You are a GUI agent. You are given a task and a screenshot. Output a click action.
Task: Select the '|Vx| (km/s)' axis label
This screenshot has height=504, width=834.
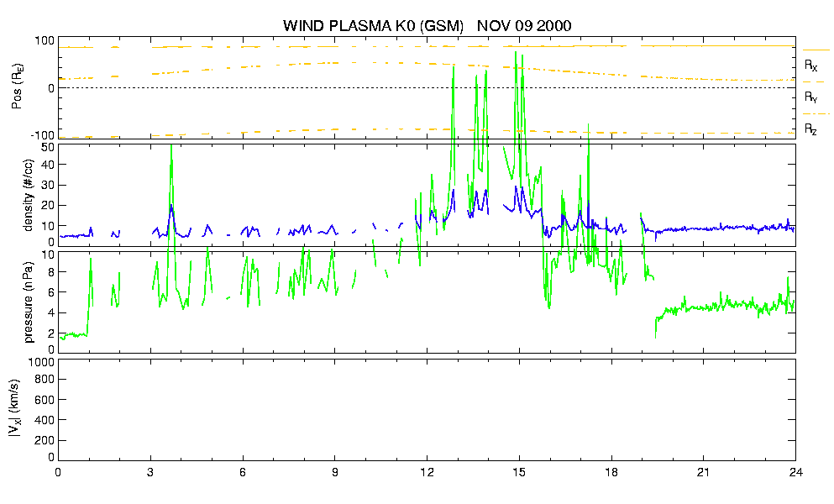16,409
